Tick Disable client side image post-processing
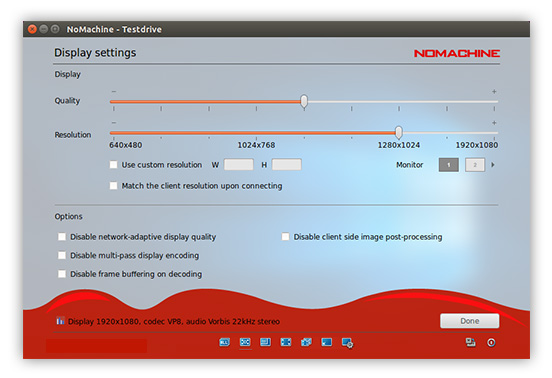Screen dimensions: 552x378 pyautogui.click(x=286, y=237)
